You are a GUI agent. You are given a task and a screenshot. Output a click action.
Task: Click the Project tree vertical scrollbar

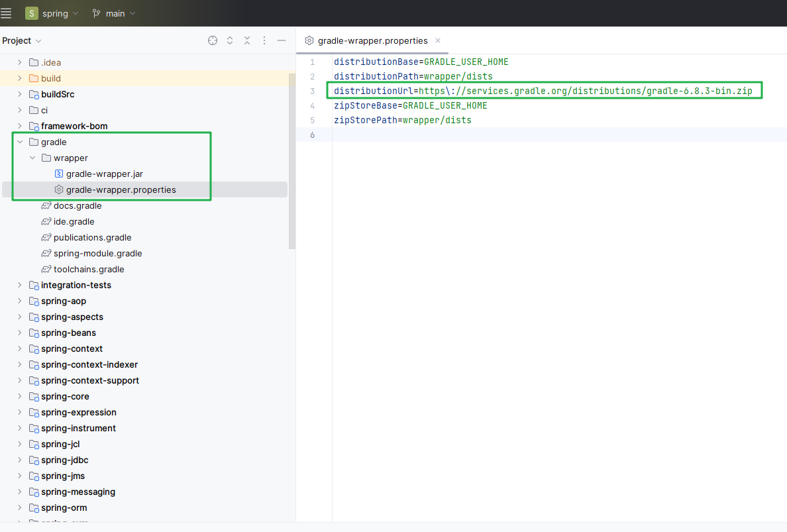coord(292,160)
